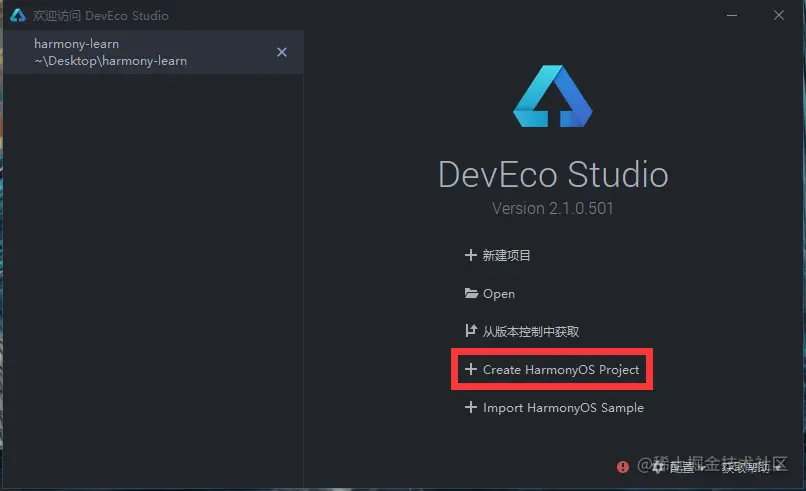Click the DevEco Studio icon in title bar

[x=18, y=15]
